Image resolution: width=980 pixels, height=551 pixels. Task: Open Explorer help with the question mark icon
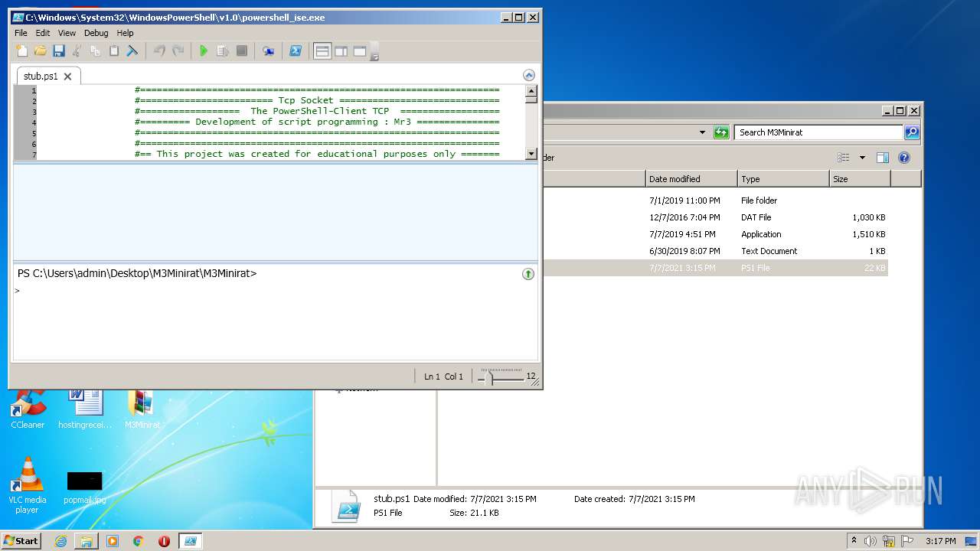click(904, 158)
